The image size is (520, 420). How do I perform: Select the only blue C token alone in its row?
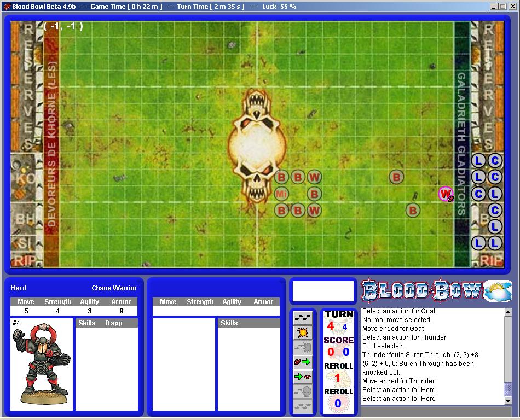[x=495, y=211]
